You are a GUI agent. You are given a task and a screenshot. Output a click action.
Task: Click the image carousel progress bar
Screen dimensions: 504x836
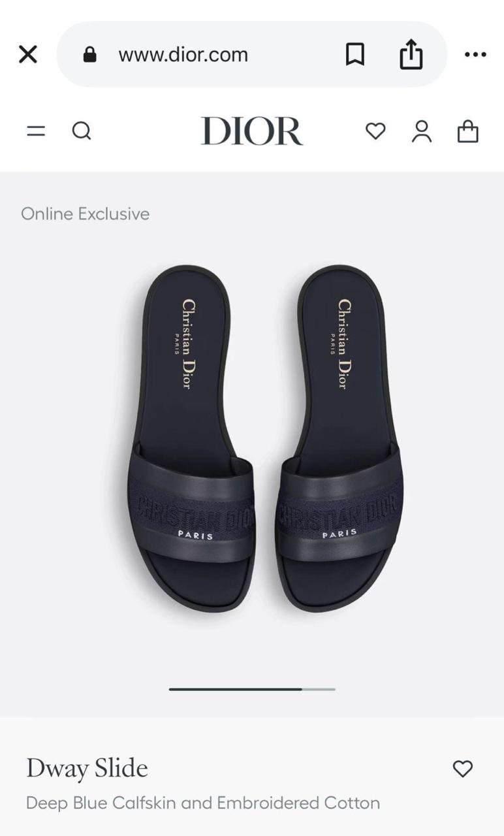(x=252, y=689)
